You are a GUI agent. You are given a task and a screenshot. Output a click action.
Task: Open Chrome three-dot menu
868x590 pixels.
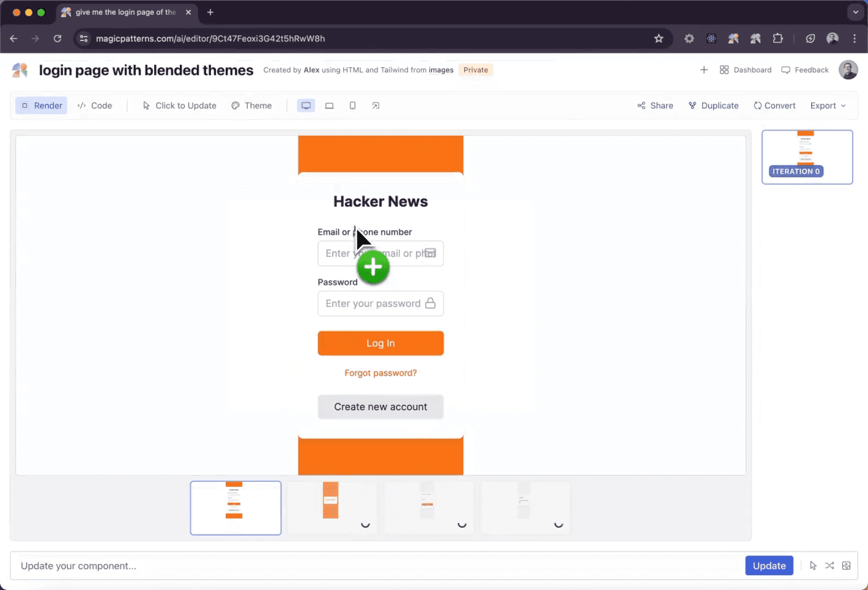pos(854,38)
